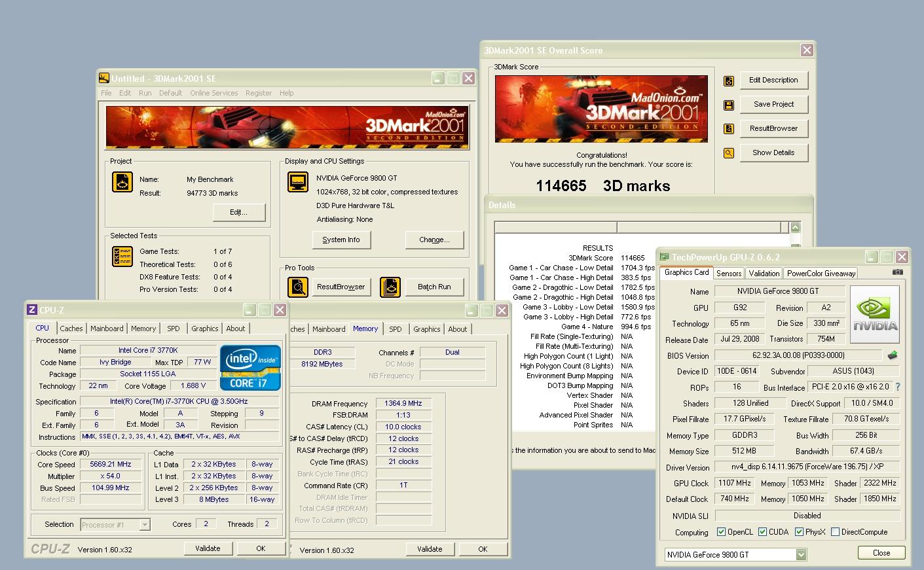Open the Register menu

259,93
